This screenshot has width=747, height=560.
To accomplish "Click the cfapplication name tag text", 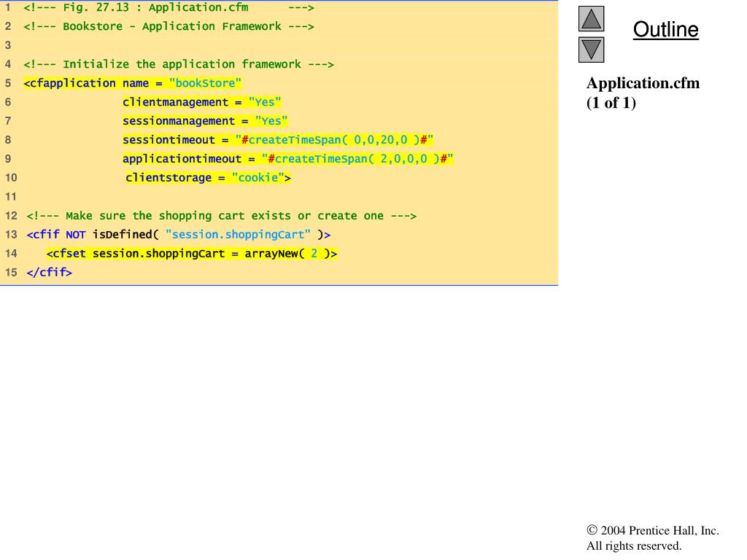I will click(x=86, y=83).
